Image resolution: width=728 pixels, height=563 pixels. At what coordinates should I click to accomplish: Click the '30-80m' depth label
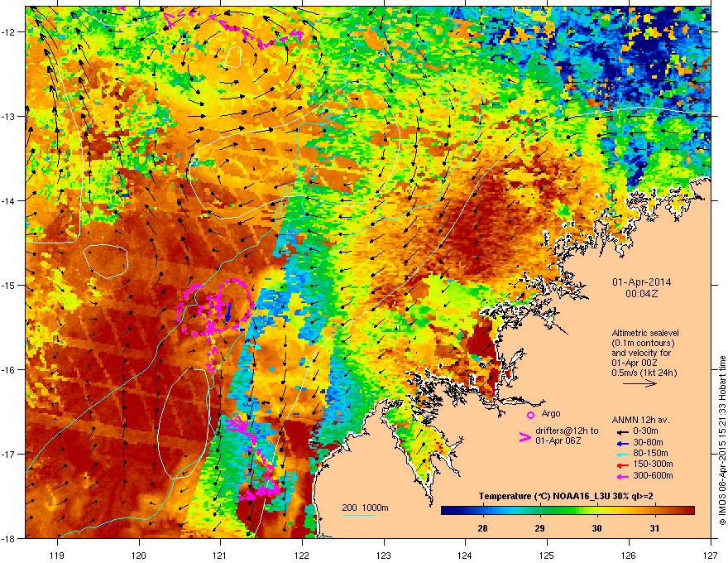[x=648, y=442]
